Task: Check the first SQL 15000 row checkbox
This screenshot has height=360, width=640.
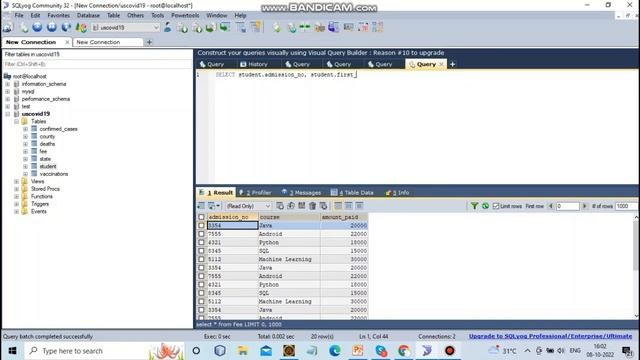Action: 201,251
